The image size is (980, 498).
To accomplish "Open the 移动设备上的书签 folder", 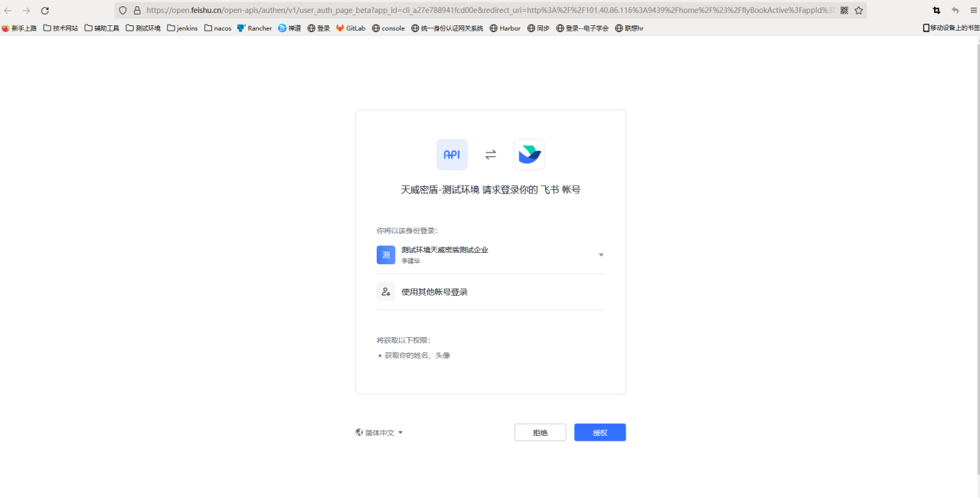I will (x=951, y=28).
